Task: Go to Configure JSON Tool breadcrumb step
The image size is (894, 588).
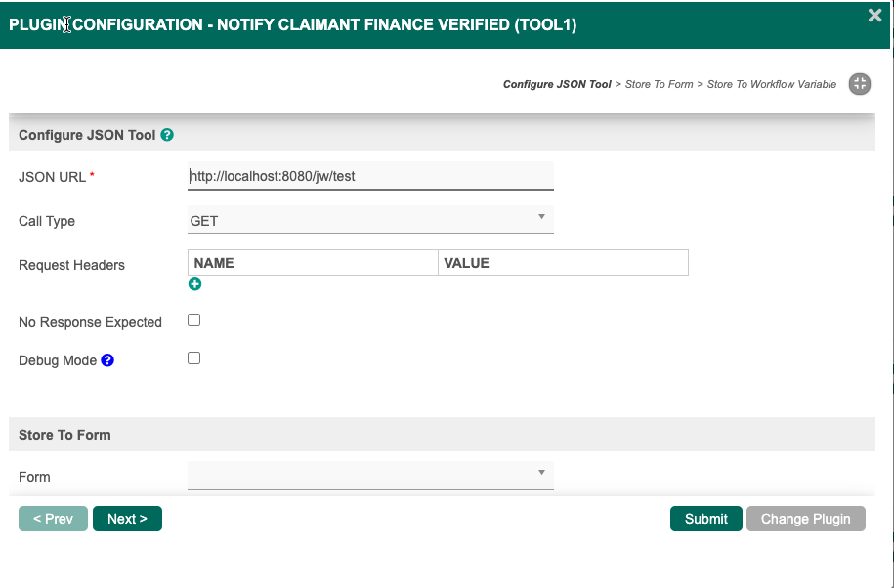Action: [557, 85]
